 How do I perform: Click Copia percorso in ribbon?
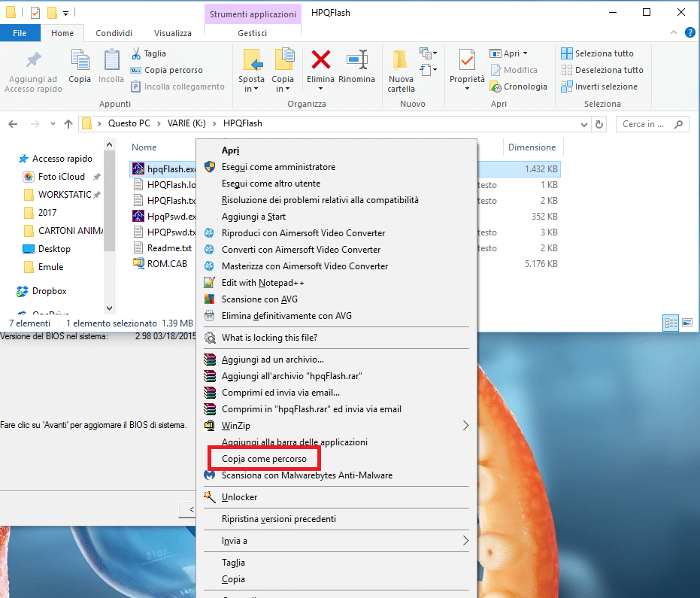click(x=166, y=70)
